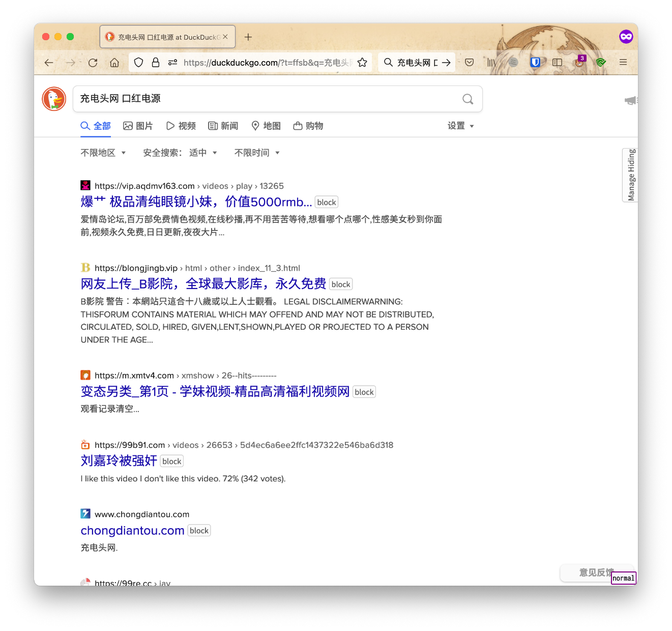This screenshot has height=631, width=672.
Task: Click the search bar go arrow
Action: click(x=446, y=62)
